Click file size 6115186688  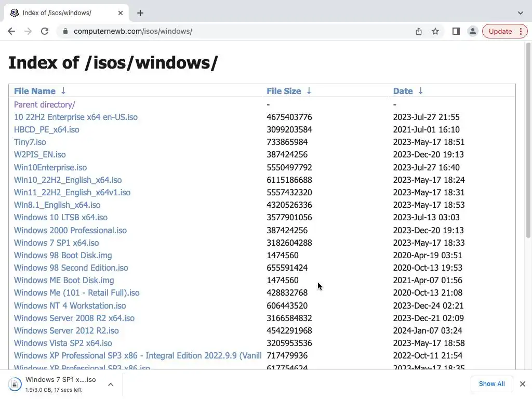pos(289,180)
